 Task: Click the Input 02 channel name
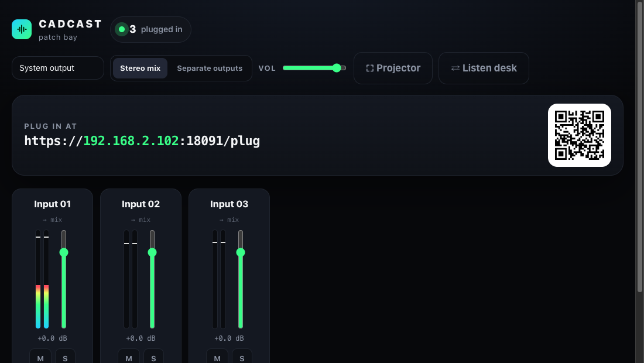tap(141, 204)
